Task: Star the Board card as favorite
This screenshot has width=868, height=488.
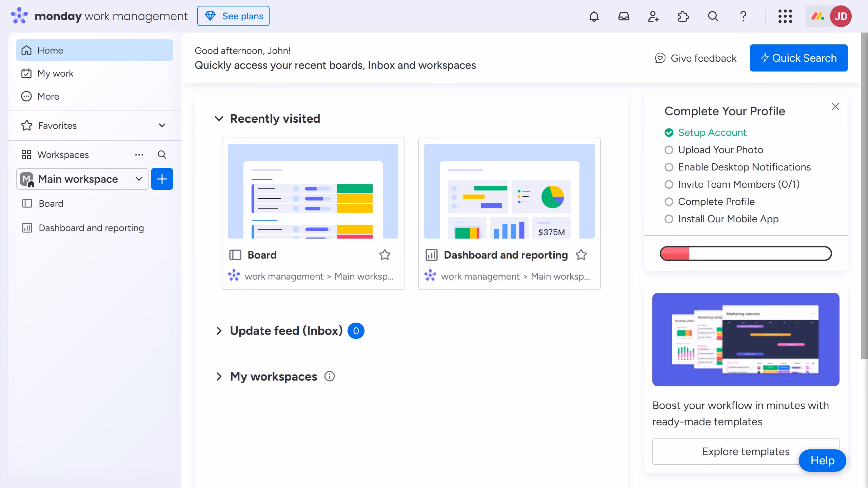Action: pos(384,255)
